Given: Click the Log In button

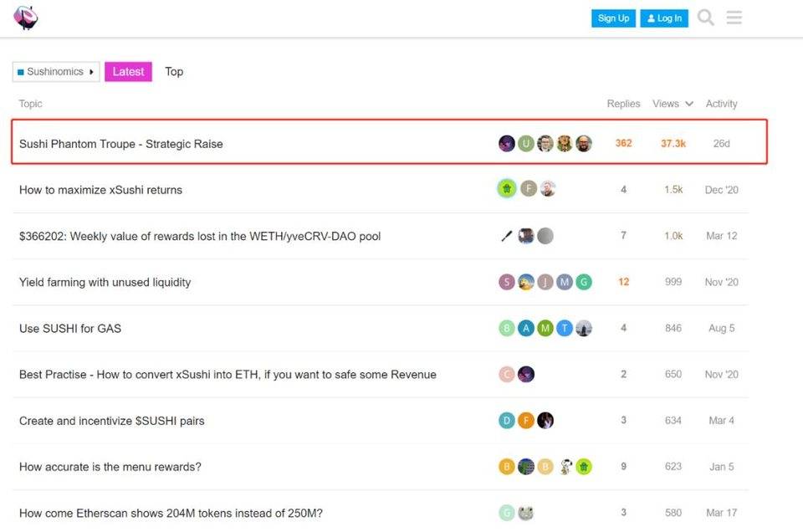Looking at the screenshot, I should click(663, 18).
